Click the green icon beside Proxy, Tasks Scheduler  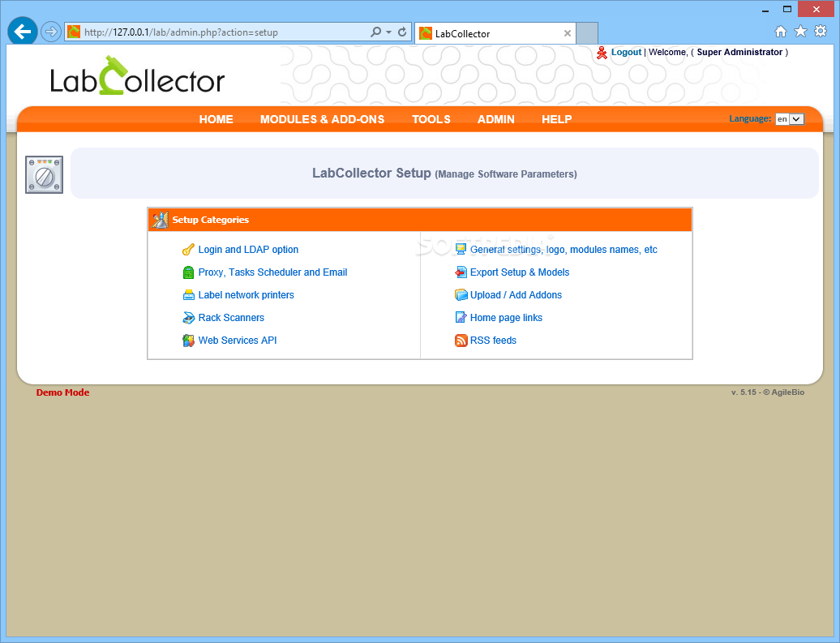(x=188, y=272)
